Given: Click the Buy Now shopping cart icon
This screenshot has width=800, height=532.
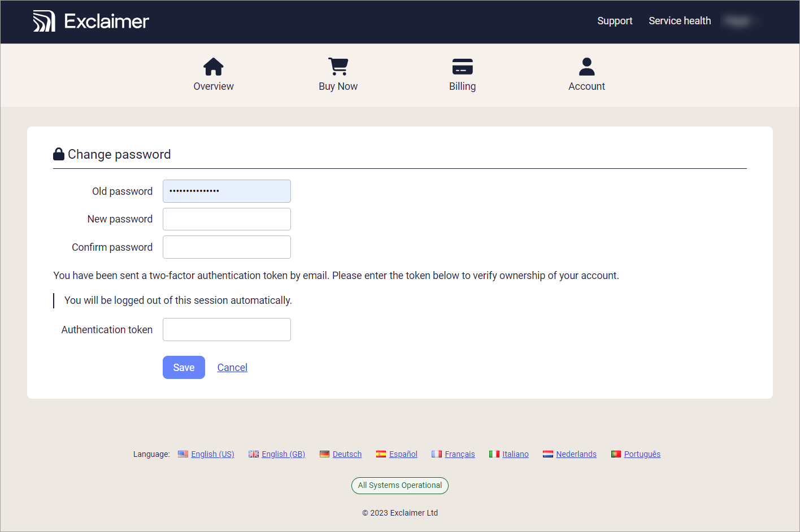Looking at the screenshot, I should pyautogui.click(x=338, y=67).
